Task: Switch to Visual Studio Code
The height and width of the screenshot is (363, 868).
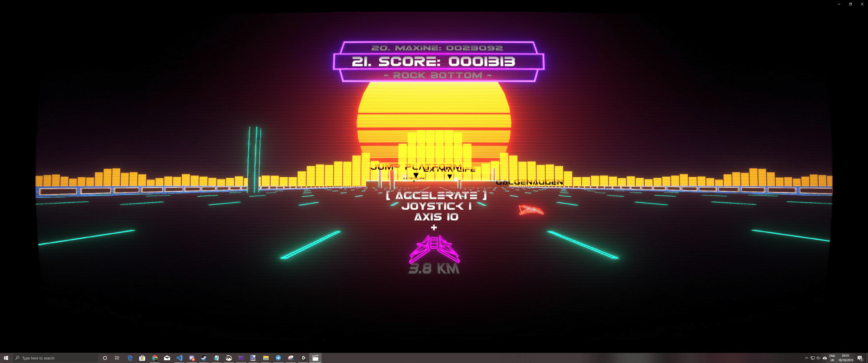Action: [x=179, y=358]
